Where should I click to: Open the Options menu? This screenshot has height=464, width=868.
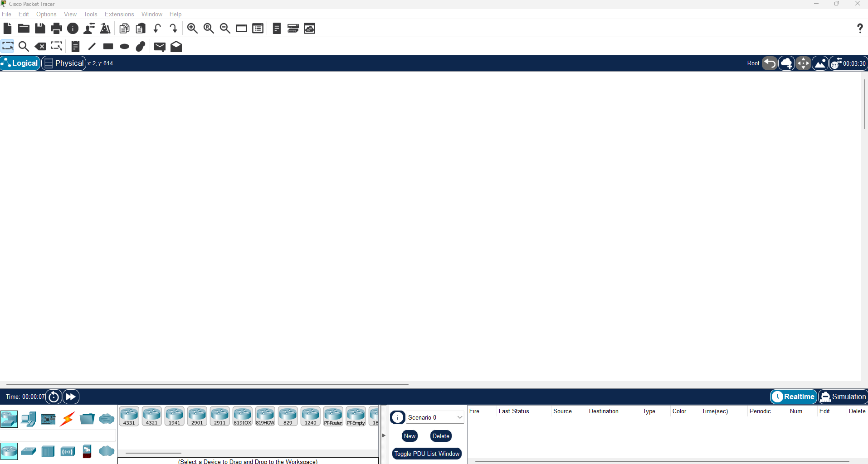46,14
